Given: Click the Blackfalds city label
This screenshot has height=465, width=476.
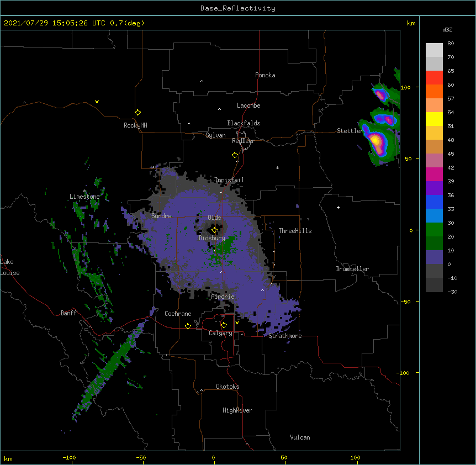Looking at the screenshot, I should coord(244,123).
